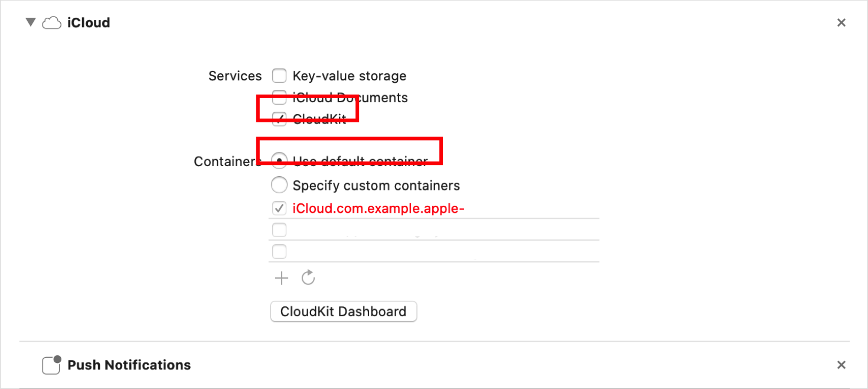This screenshot has width=868, height=389.
Task: Tick the empty checkbox in second container row
Action: [x=279, y=230]
